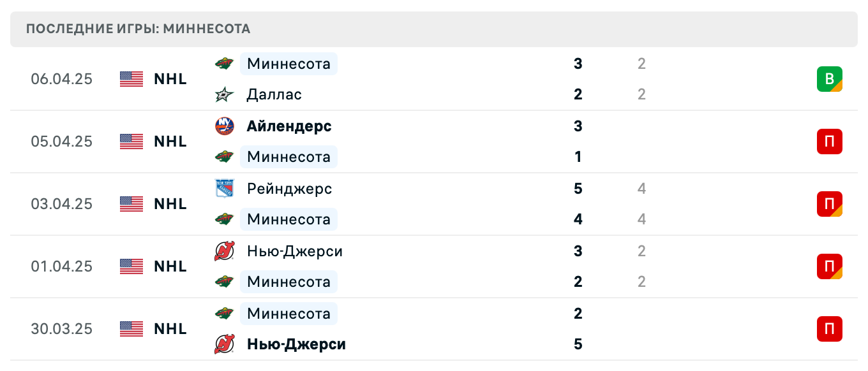This screenshot has height=371, width=868.
Task: Click the red П badge in the bottom row
Action: 830,329
